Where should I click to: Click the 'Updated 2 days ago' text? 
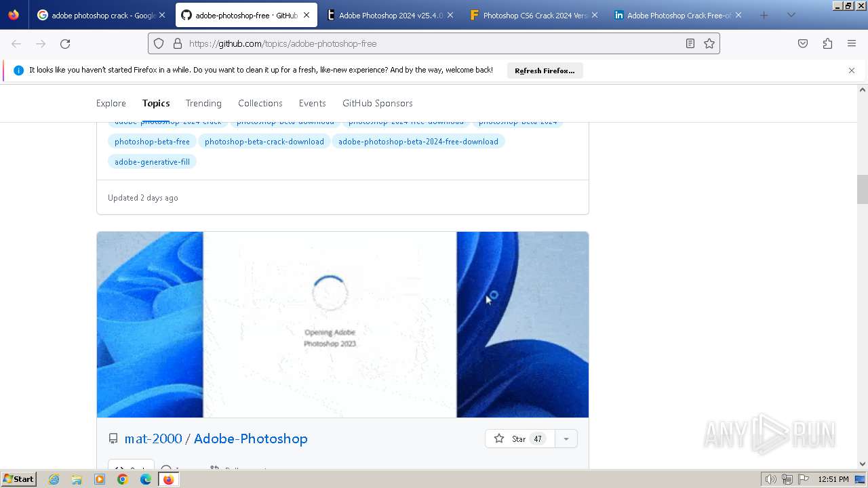[x=143, y=198]
